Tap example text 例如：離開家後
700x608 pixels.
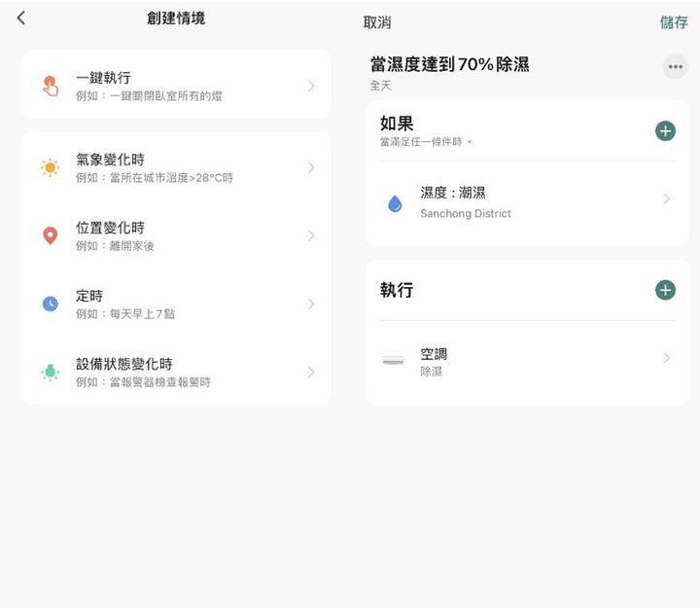(x=115, y=246)
